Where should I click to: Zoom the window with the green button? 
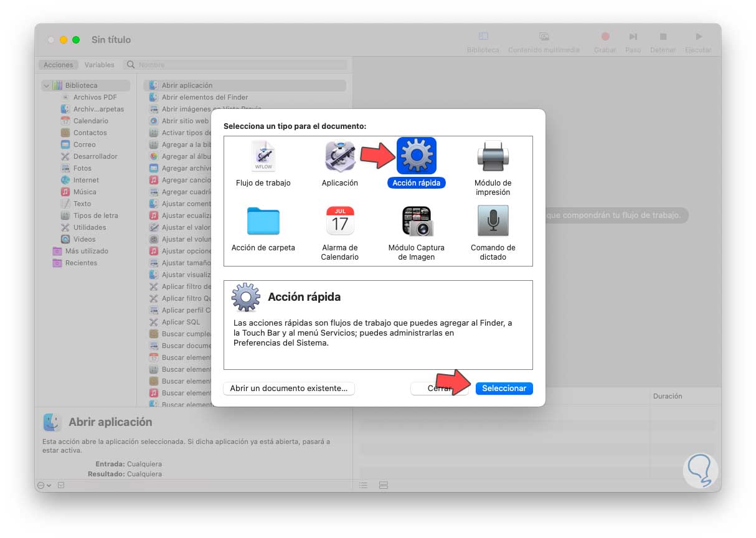point(76,40)
